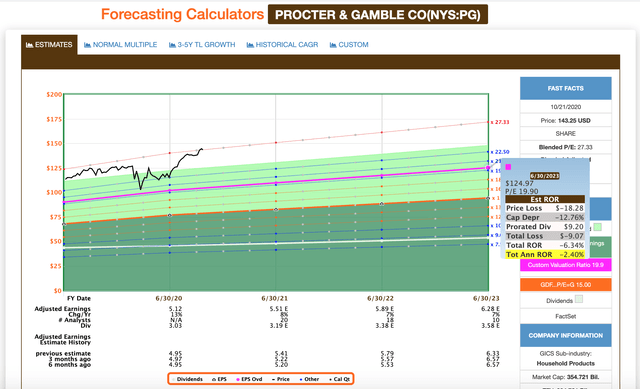Click the SHARE link in Fast Facts
This screenshot has height=389, width=640.
click(x=565, y=133)
